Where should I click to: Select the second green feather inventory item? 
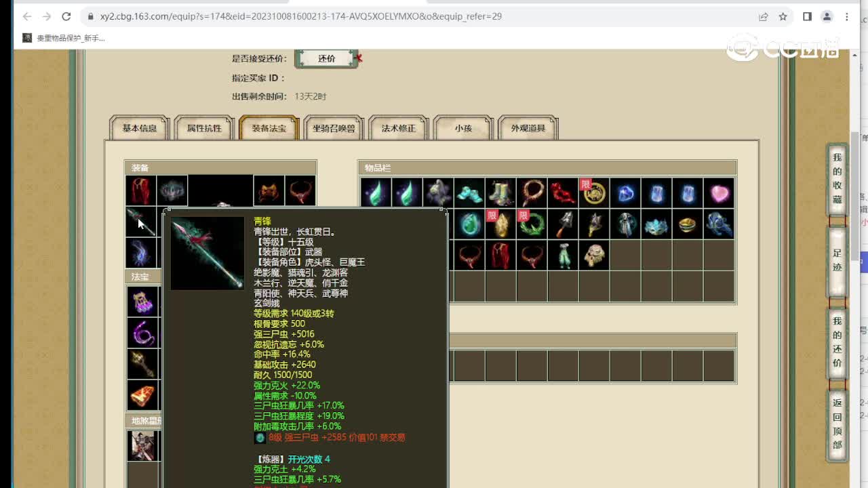[406, 192]
